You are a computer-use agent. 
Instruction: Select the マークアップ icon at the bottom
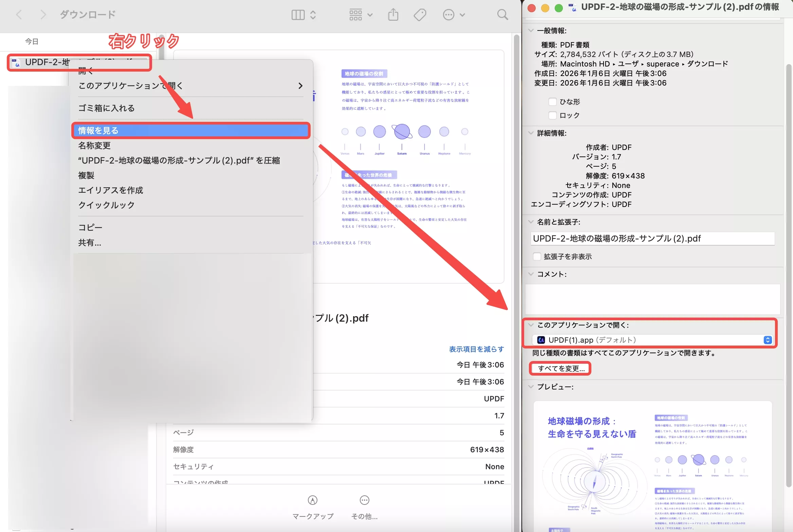[x=312, y=500]
